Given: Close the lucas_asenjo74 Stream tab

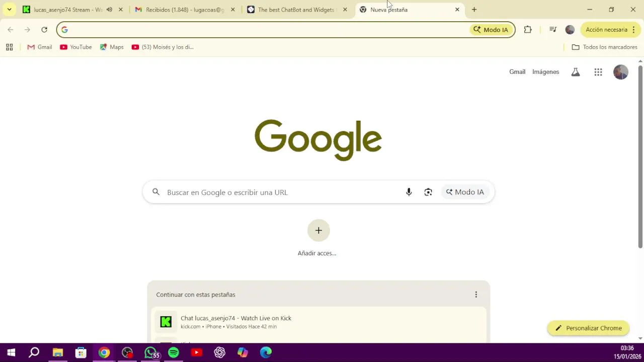Looking at the screenshot, I should point(120,10).
